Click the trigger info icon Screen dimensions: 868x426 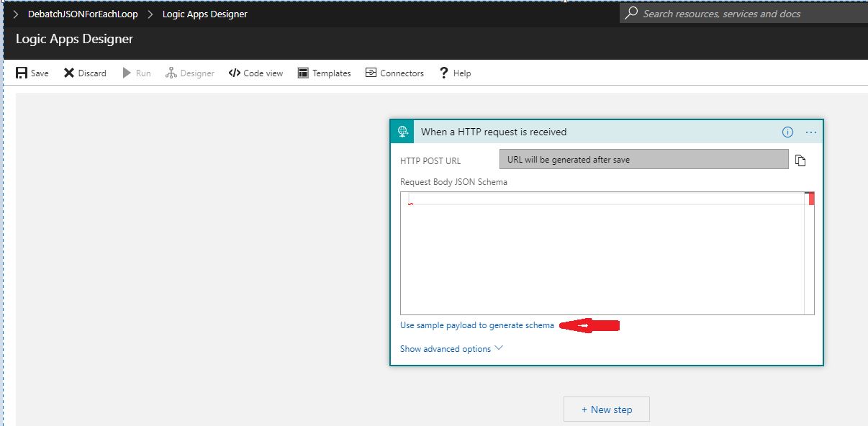[787, 132]
